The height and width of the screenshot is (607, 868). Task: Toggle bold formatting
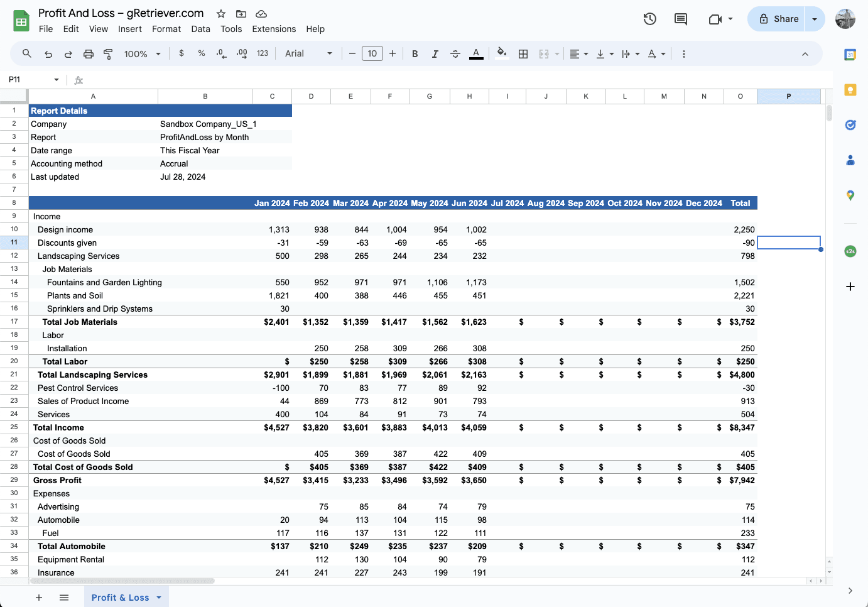pyautogui.click(x=415, y=54)
